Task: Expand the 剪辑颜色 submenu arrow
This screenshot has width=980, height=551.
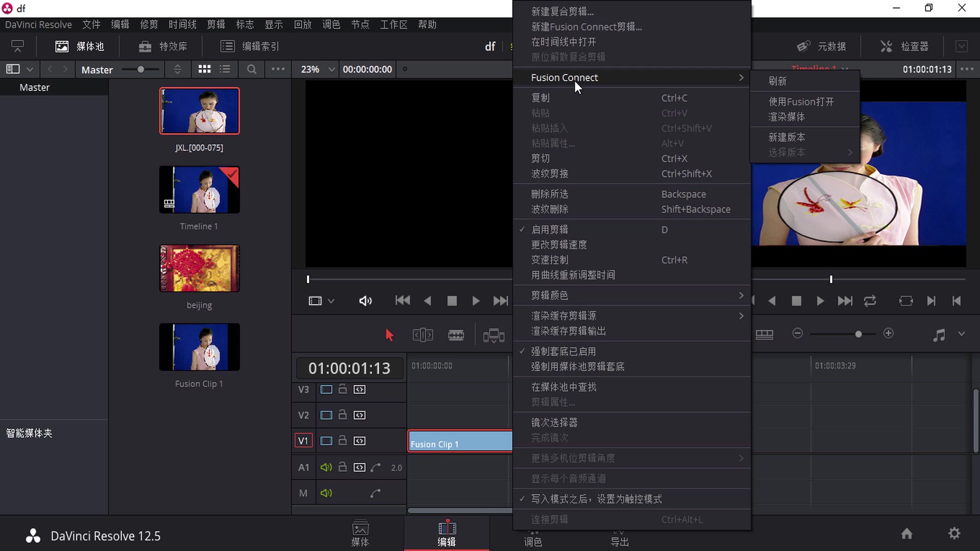Action: point(741,295)
